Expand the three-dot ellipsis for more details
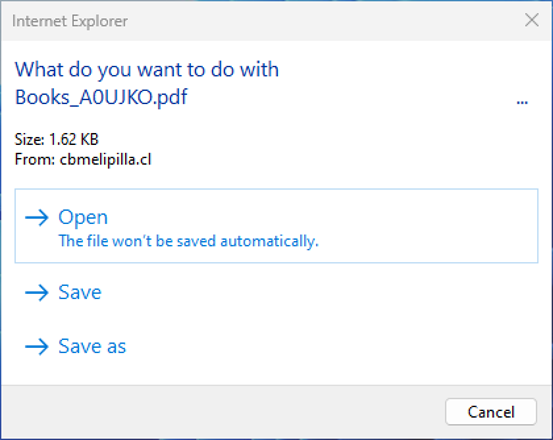The image size is (553, 440). (522, 102)
